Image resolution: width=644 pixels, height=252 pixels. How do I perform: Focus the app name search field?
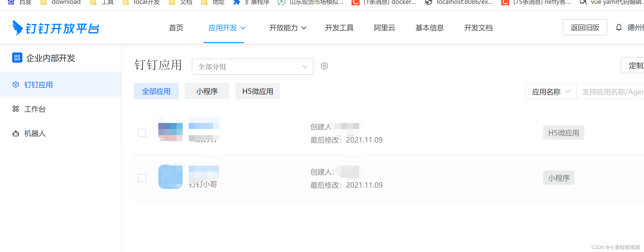[610, 92]
